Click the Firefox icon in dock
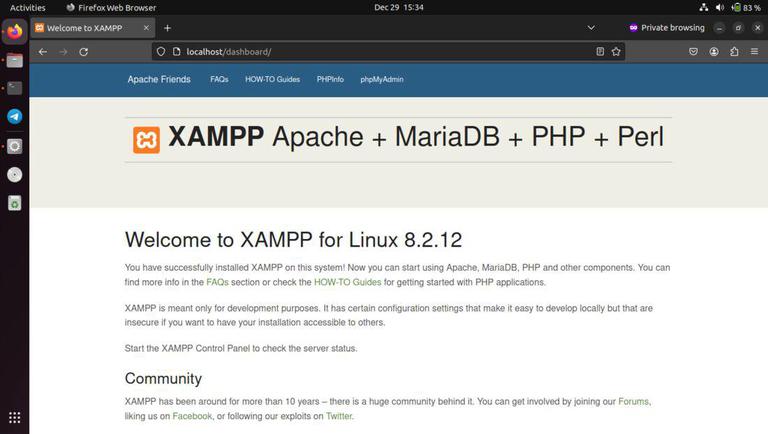The height and width of the screenshot is (434, 768). [x=15, y=32]
